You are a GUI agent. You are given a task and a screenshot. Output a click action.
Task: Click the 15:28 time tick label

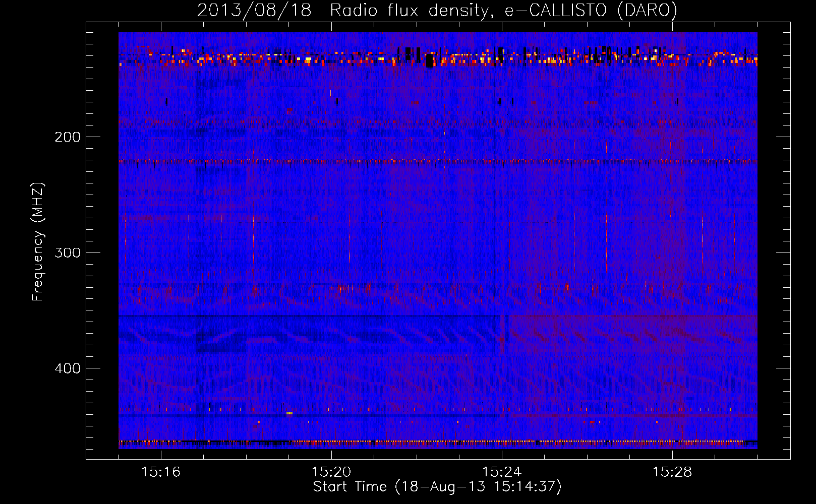pyautogui.click(x=672, y=472)
